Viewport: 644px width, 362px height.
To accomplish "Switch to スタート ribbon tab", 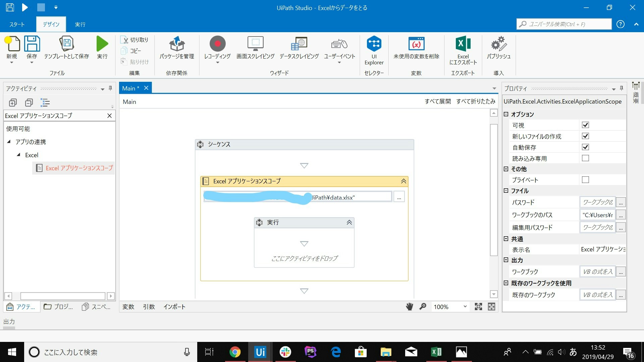I will 17,24.
